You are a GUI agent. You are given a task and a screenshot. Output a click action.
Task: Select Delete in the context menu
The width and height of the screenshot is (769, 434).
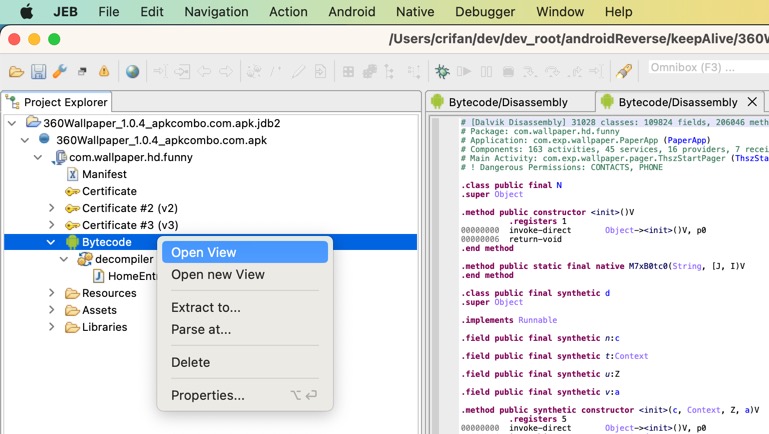click(x=245, y=362)
